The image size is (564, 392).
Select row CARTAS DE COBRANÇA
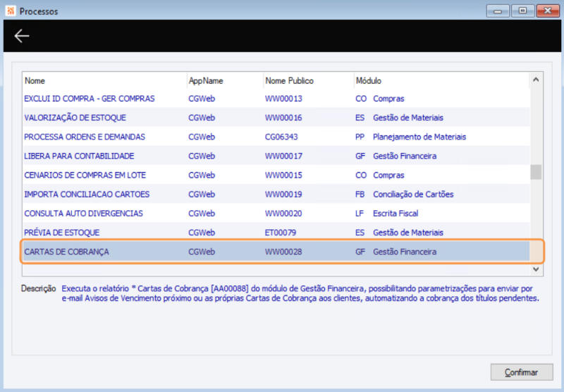point(276,252)
